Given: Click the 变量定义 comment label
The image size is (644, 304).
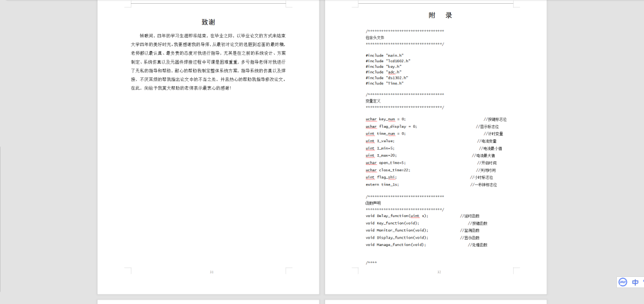Looking at the screenshot, I should 373,101.
